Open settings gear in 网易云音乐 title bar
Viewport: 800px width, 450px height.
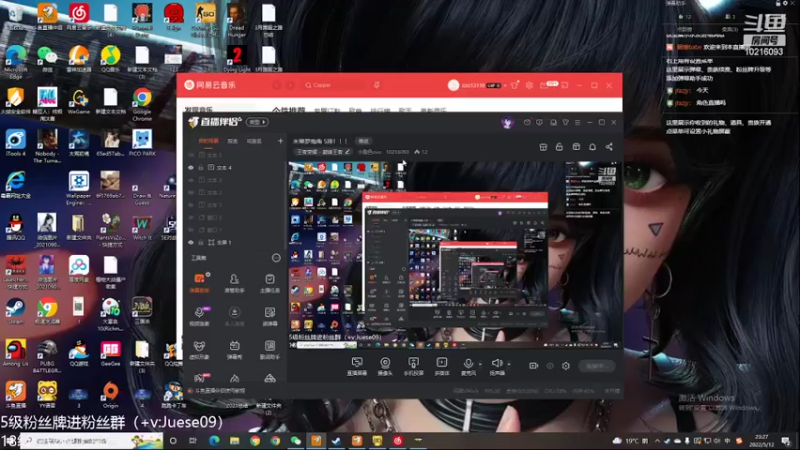tap(529, 85)
